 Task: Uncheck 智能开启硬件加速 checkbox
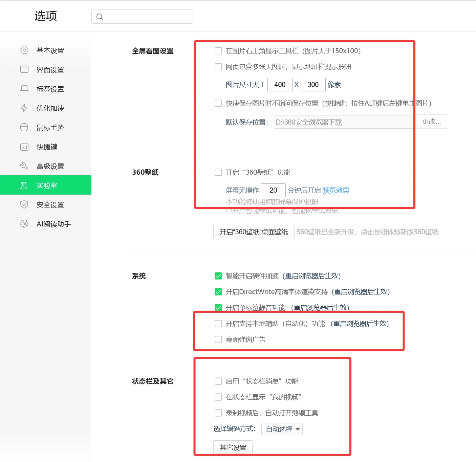[218, 276]
